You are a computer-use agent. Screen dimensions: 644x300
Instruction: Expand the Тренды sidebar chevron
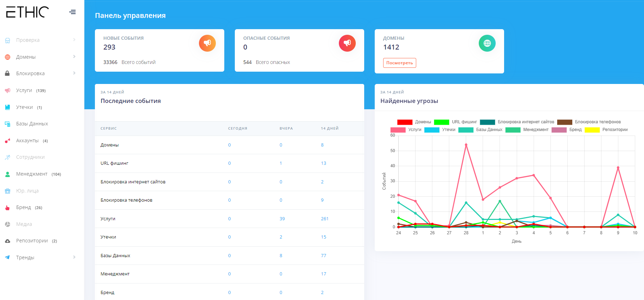pos(74,257)
